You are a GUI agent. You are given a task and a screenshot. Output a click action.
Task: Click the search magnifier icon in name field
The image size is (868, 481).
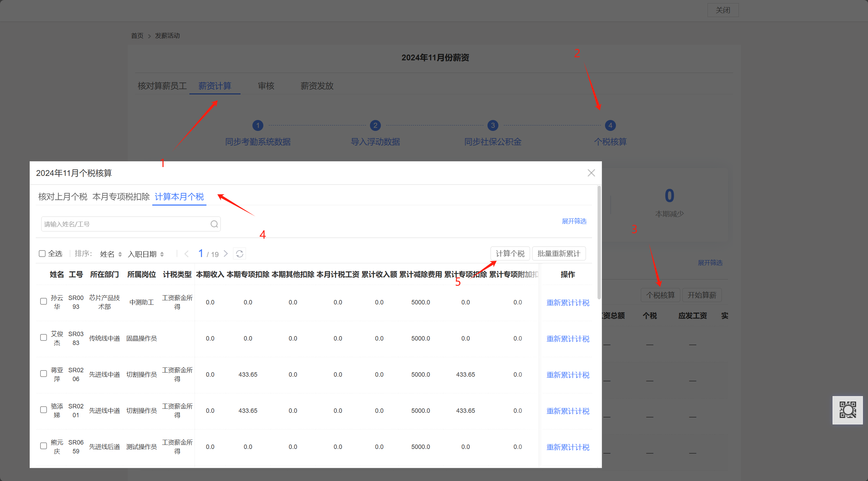tap(214, 224)
